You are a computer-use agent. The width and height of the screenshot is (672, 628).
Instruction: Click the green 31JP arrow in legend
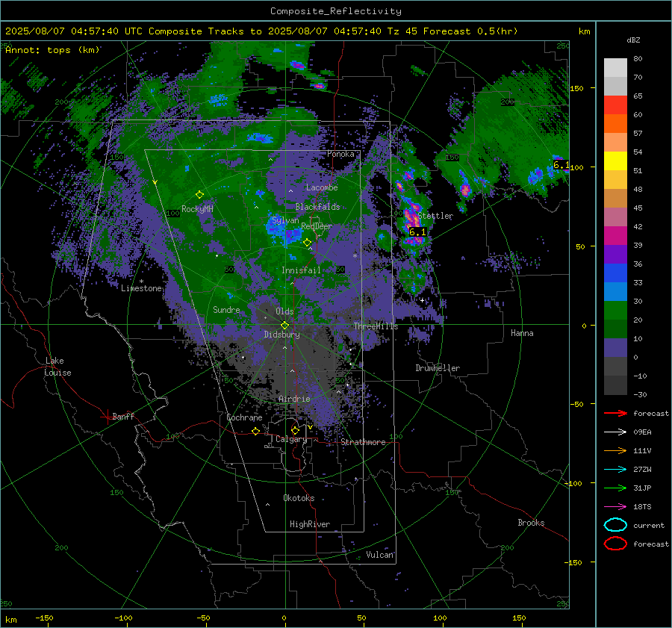(x=615, y=488)
